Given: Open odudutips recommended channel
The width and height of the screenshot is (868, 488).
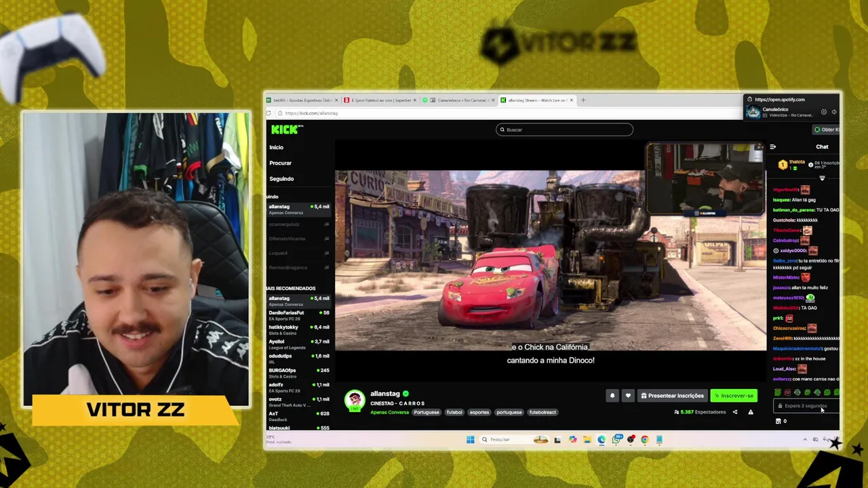Looking at the screenshot, I should pos(298,358).
